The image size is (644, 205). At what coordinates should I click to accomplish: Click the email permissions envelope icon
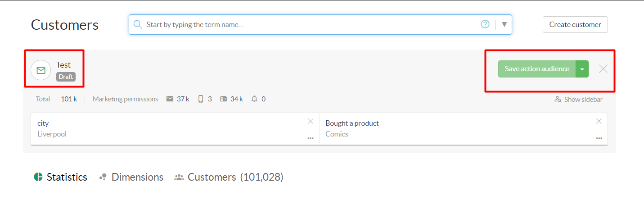pos(170,99)
